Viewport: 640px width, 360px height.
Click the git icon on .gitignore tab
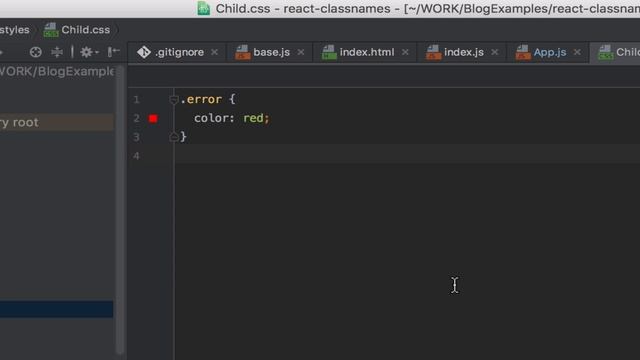click(144, 52)
